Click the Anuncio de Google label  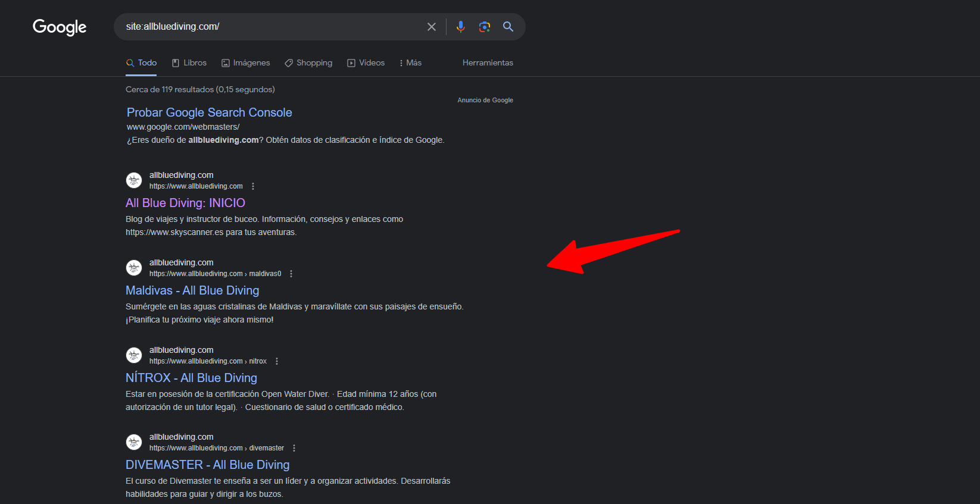point(485,100)
